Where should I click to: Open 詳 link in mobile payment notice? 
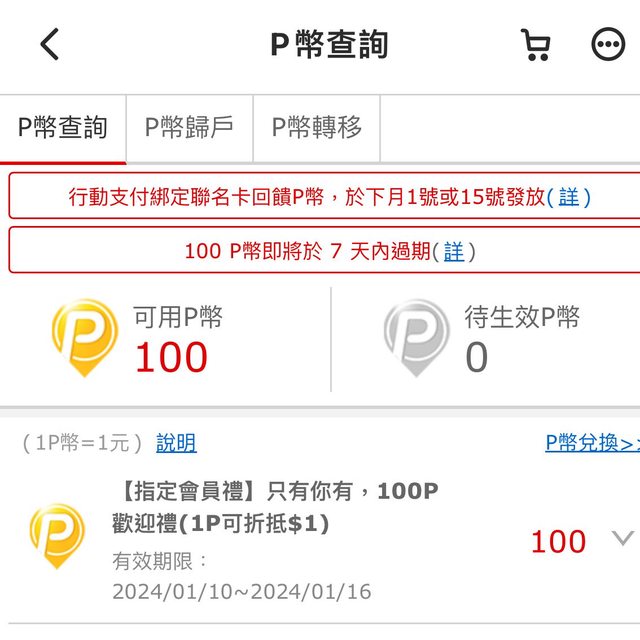pos(568,197)
